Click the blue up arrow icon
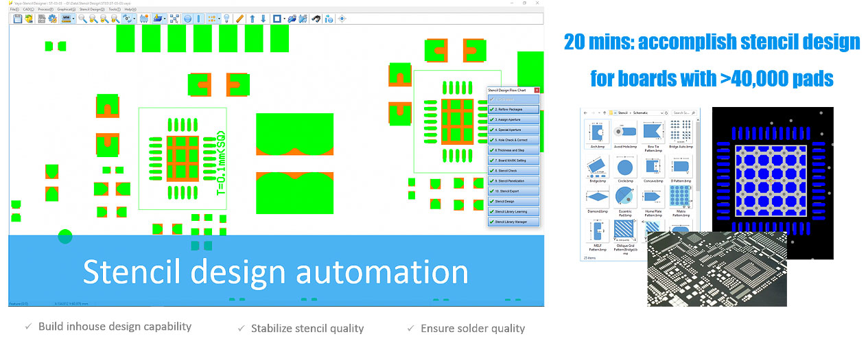Viewport: 868px width, 343px height. click(x=252, y=19)
